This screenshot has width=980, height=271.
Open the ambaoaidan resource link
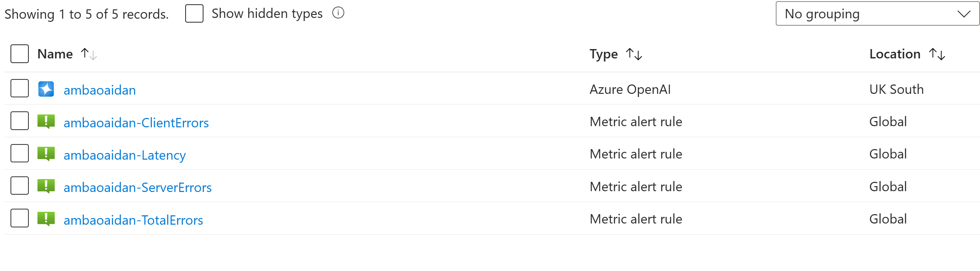(x=100, y=90)
